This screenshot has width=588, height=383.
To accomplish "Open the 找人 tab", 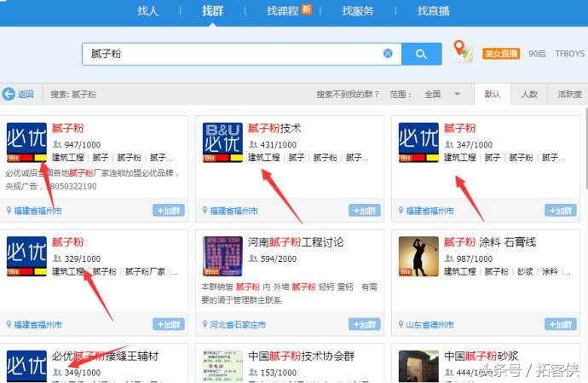I will point(147,11).
